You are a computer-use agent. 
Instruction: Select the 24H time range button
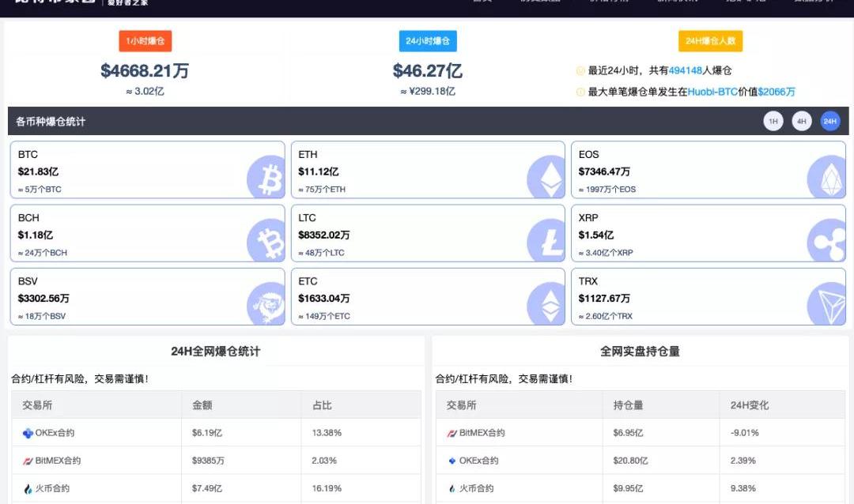[829, 122]
